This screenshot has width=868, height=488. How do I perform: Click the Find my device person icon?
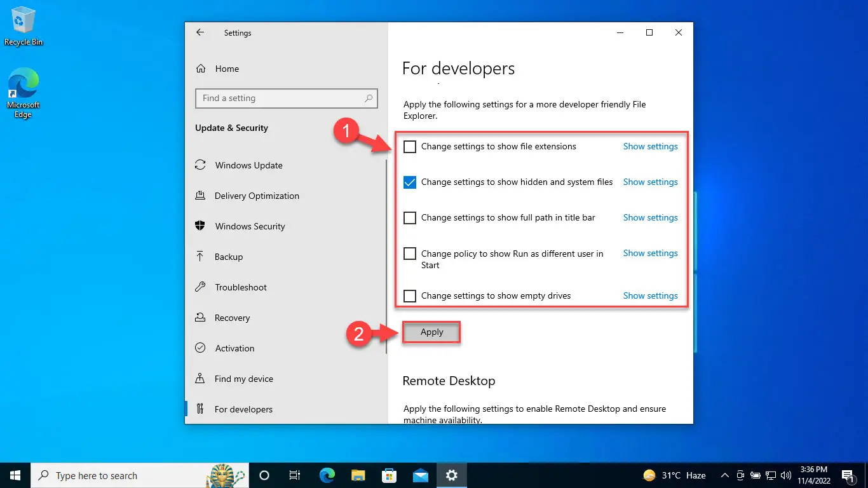pyautogui.click(x=200, y=379)
